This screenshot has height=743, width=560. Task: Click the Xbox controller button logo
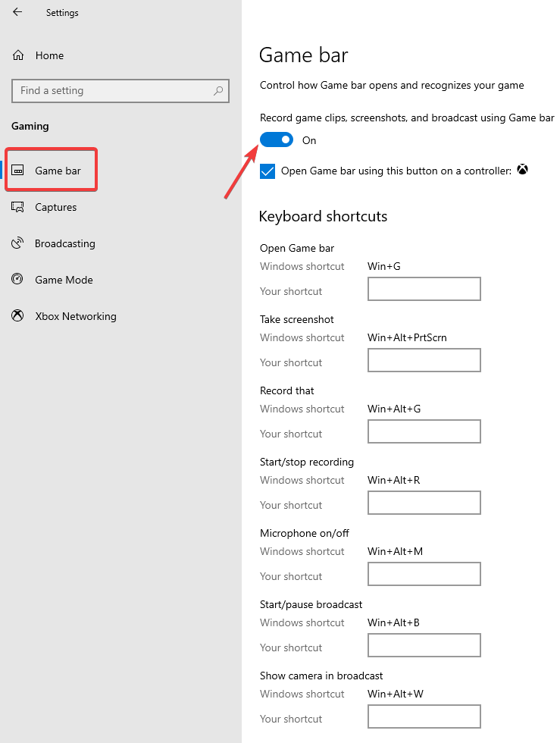[x=522, y=170]
